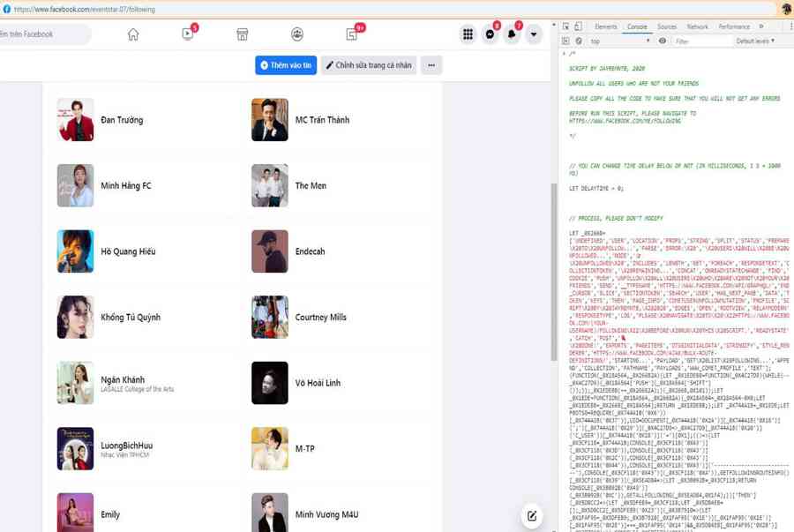Open Ngân Khánh profile link
The width and height of the screenshot is (794, 532).
pyautogui.click(x=123, y=379)
